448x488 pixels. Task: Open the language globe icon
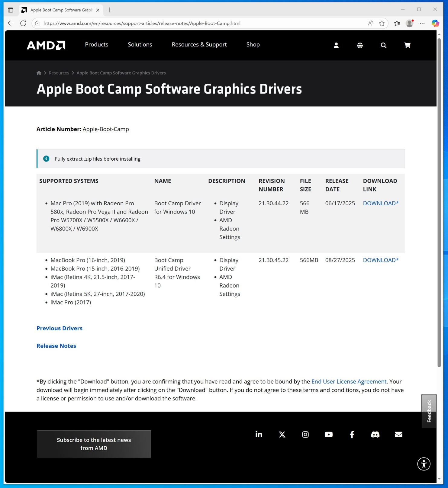coord(360,45)
